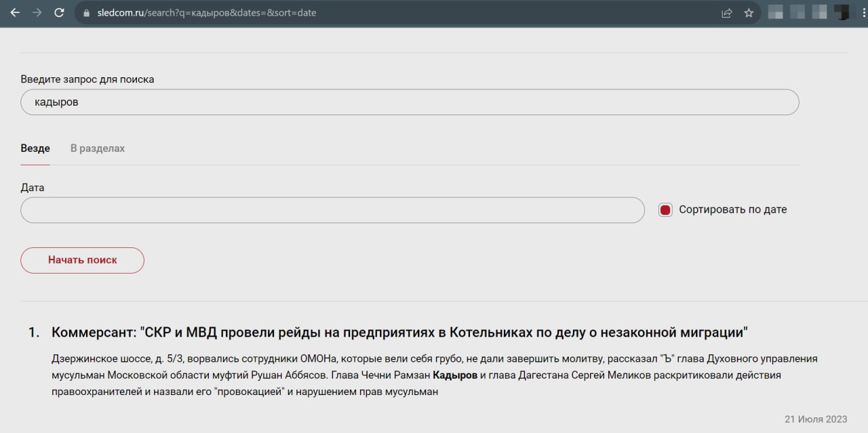Click the 21 Июля 2023 date text

click(816, 419)
